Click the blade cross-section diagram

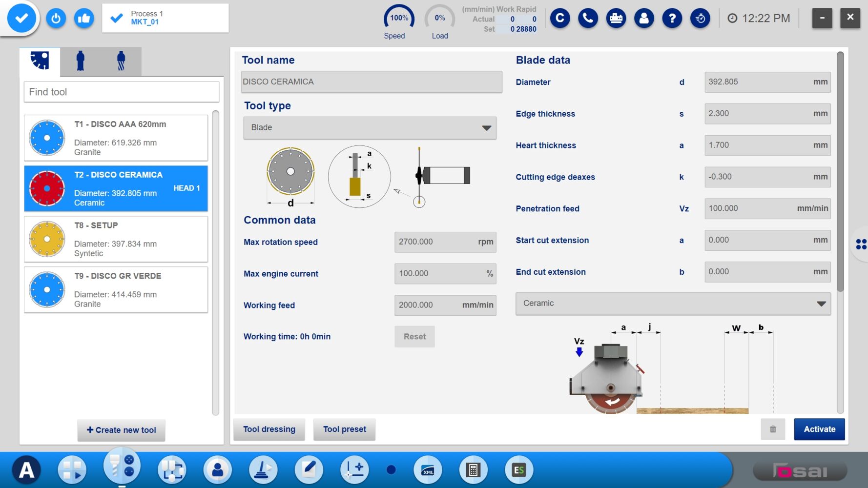[359, 177]
